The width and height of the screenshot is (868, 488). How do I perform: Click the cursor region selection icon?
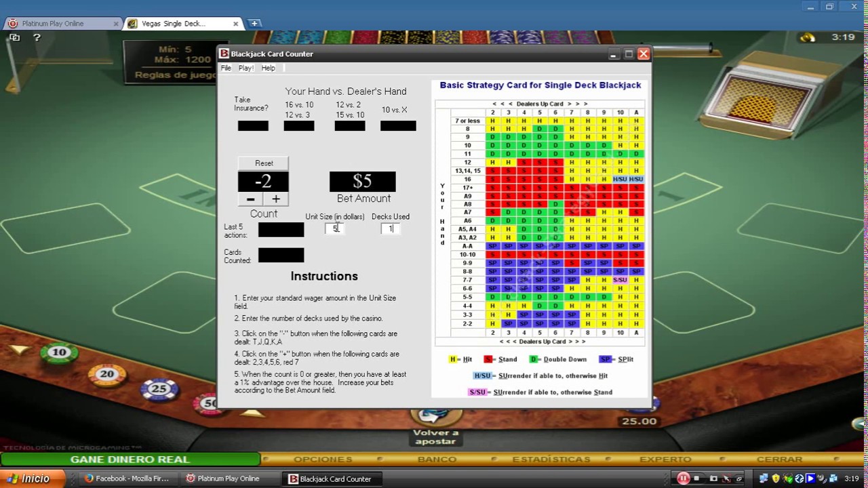(x=726, y=479)
